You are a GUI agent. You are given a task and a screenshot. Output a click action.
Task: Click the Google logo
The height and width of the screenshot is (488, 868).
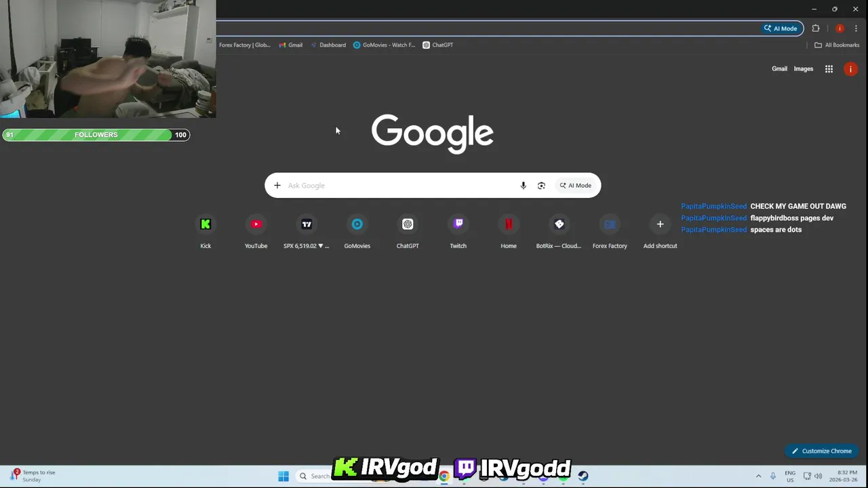[x=433, y=134]
